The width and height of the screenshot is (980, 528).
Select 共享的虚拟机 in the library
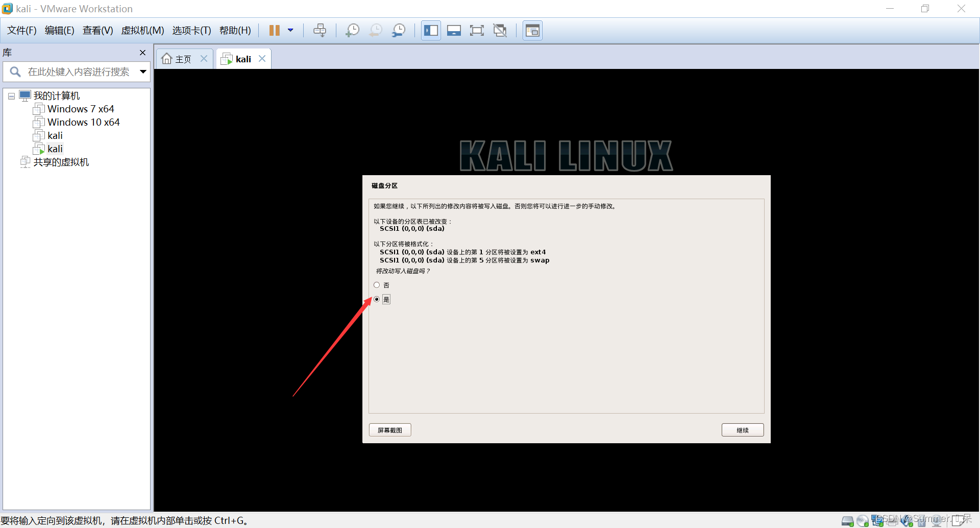pos(61,162)
